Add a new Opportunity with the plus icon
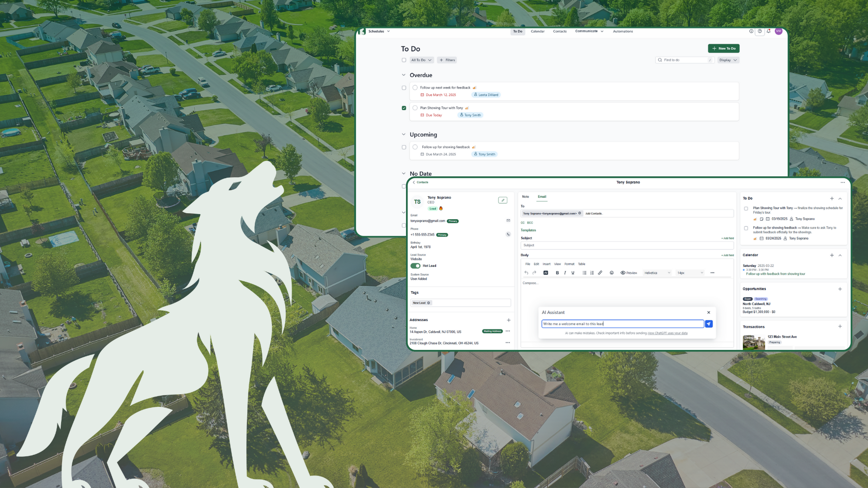The image size is (868, 488). click(840, 289)
